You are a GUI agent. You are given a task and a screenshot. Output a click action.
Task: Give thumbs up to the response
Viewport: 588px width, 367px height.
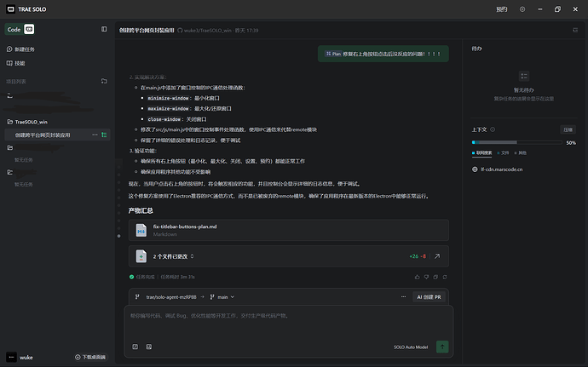(x=417, y=277)
